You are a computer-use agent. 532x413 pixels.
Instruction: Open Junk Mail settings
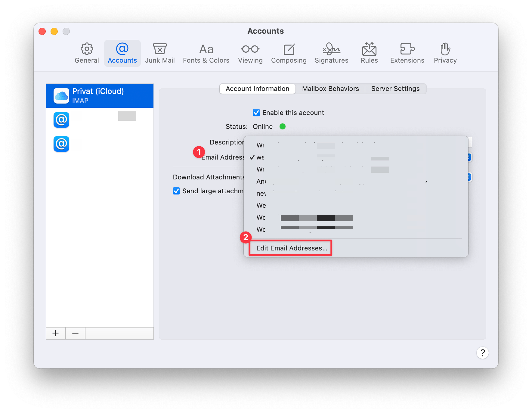[160, 53]
